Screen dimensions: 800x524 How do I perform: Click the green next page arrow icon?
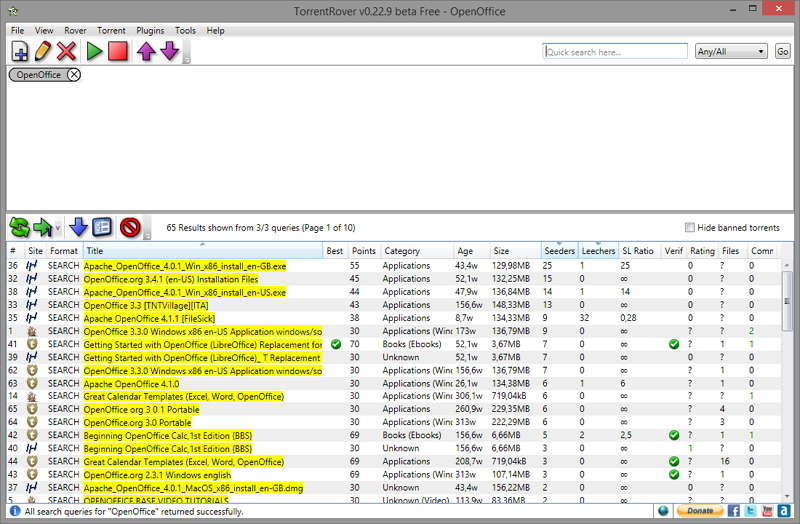pyautogui.click(x=43, y=228)
